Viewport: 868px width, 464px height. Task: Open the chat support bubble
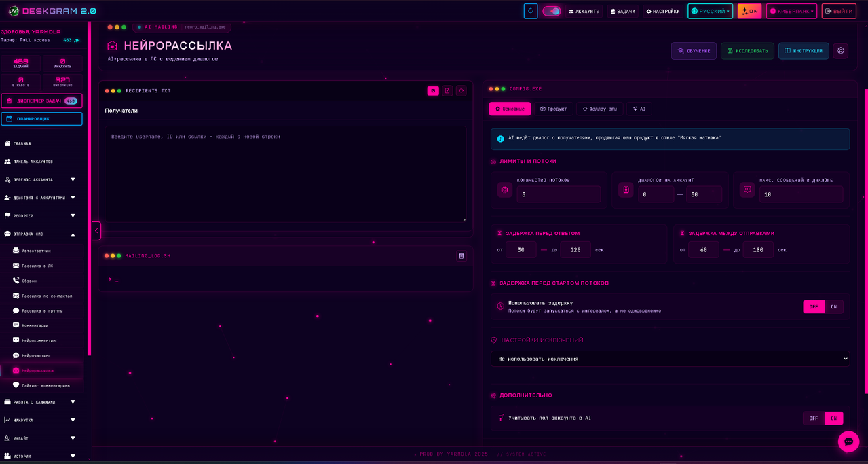coord(848,442)
